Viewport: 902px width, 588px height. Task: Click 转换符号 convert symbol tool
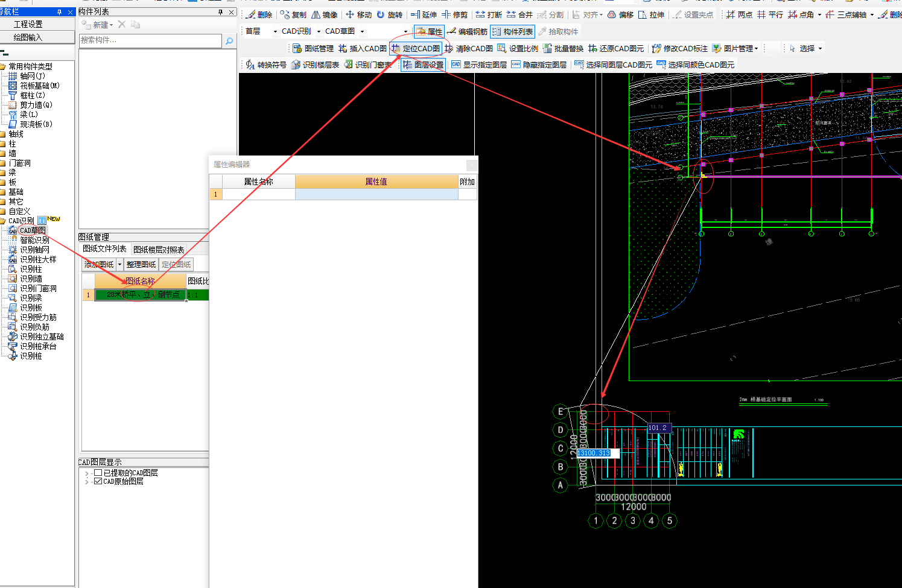point(266,65)
